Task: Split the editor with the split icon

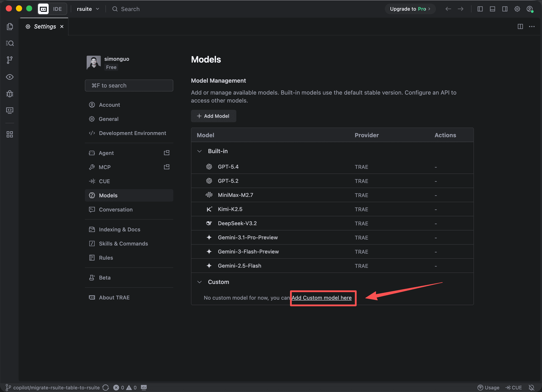Action: pyautogui.click(x=520, y=27)
